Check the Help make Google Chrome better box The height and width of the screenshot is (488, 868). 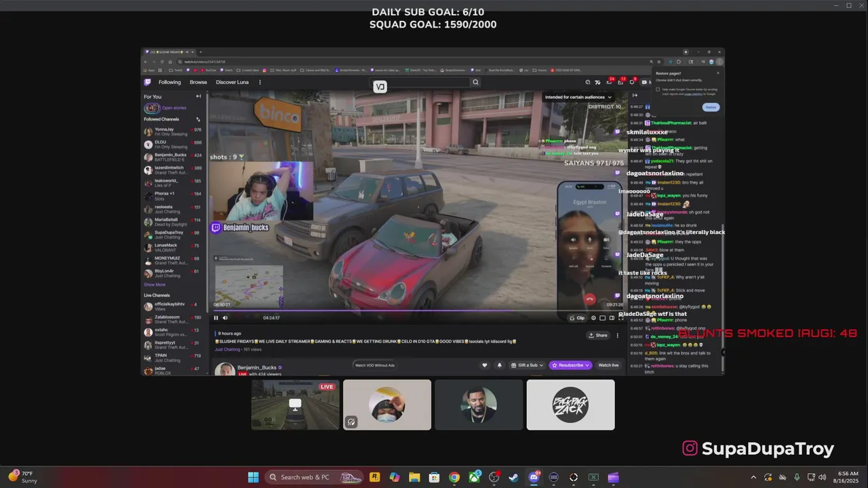658,89
